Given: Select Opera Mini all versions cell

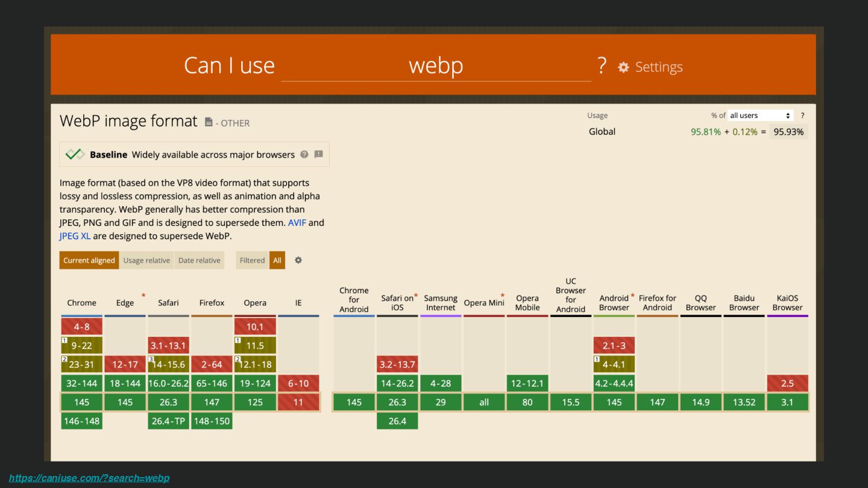Looking at the screenshot, I should [484, 402].
